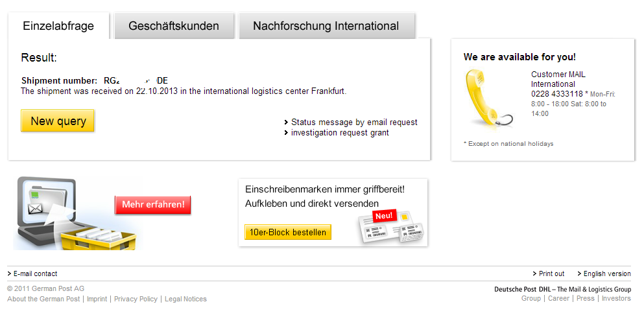The width and height of the screenshot is (644, 326).
Task: Open the E-mail contact link
Action: coord(35,274)
